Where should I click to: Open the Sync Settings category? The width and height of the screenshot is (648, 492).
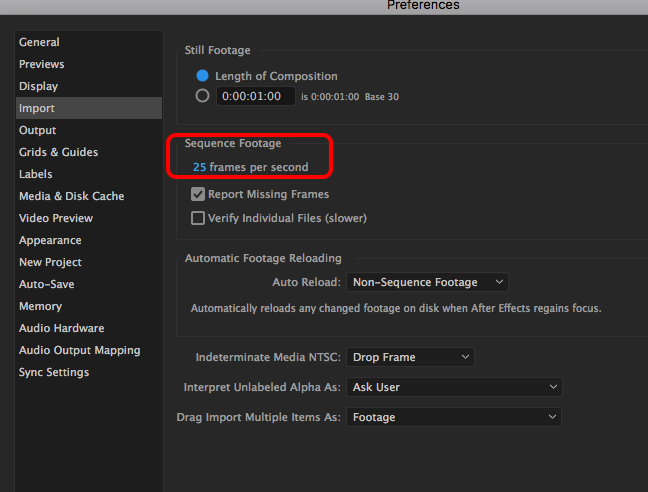click(54, 372)
